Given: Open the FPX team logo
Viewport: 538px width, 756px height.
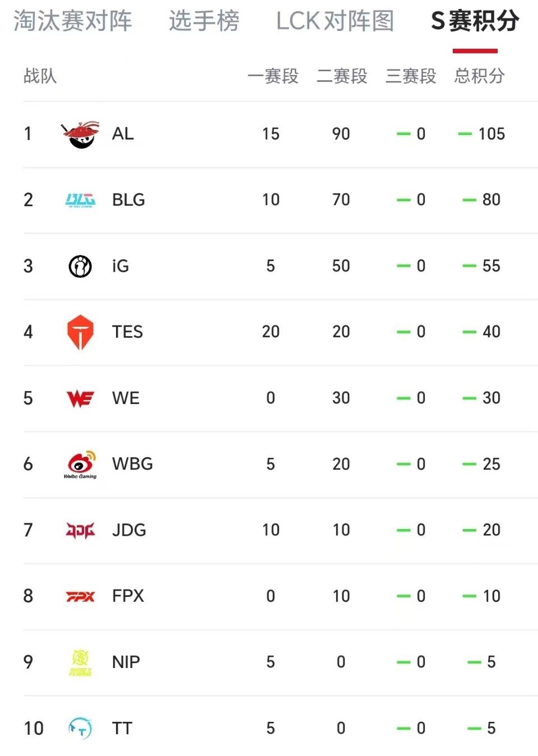Looking at the screenshot, I should tap(81, 596).
